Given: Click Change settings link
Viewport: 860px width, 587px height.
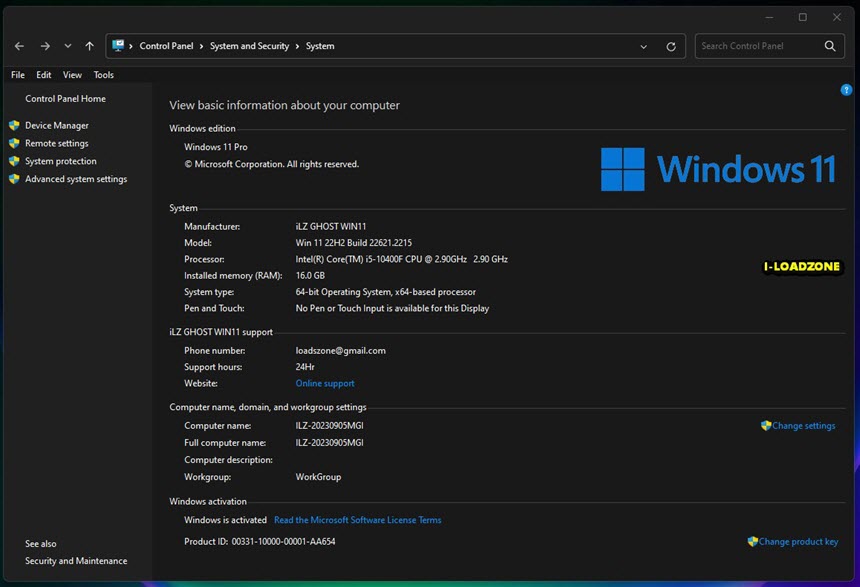Looking at the screenshot, I should tap(804, 426).
